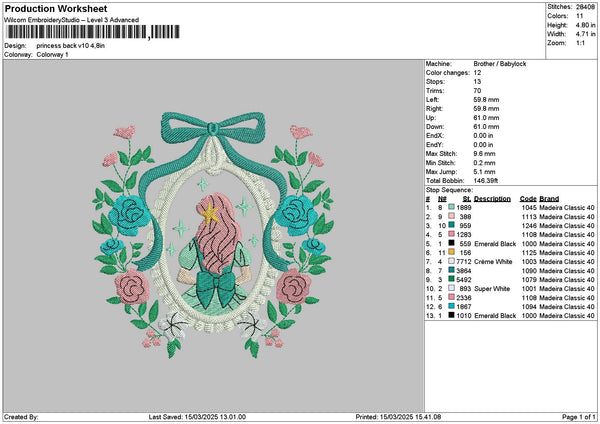600x424 pixels.
Task: Select design name 'princess back v10 4,8in'
Action: pyautogui.click(x=71, y=46)
